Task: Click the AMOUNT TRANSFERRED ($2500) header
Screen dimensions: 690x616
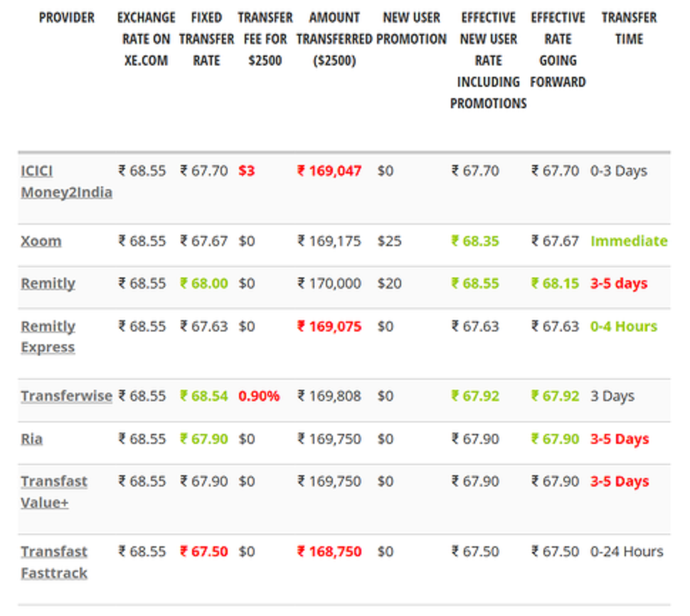Action: coord(334,38)
